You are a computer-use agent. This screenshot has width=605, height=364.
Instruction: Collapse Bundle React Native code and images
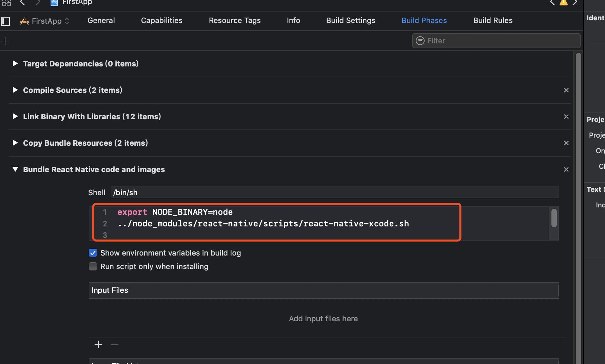[15, 169]
